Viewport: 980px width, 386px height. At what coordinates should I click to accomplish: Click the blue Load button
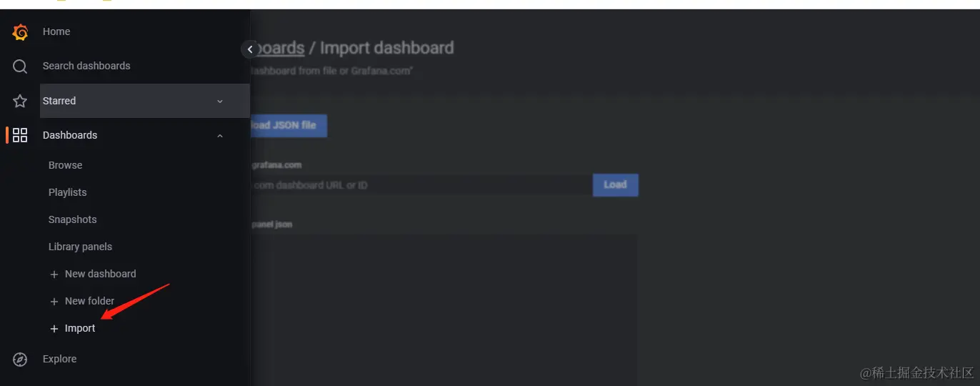pyautogui.click(x=615, y=184)
